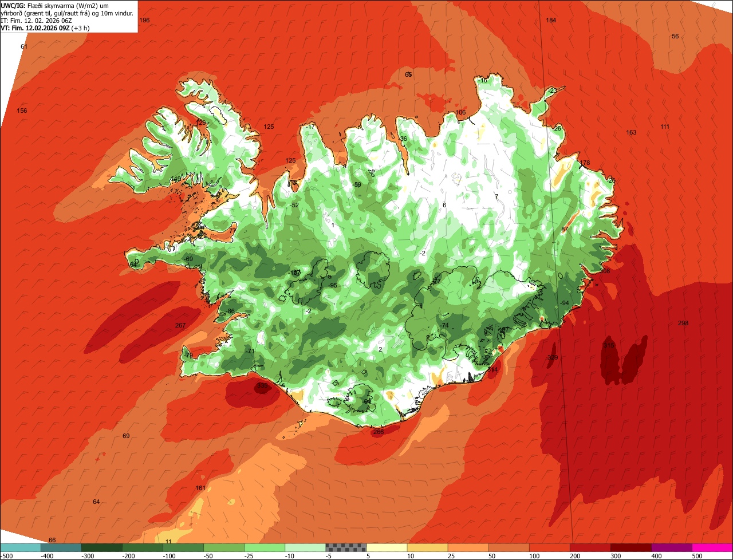Click the '298' value in the southeast sea
This screenshot has width=733, height=560.
683,323
